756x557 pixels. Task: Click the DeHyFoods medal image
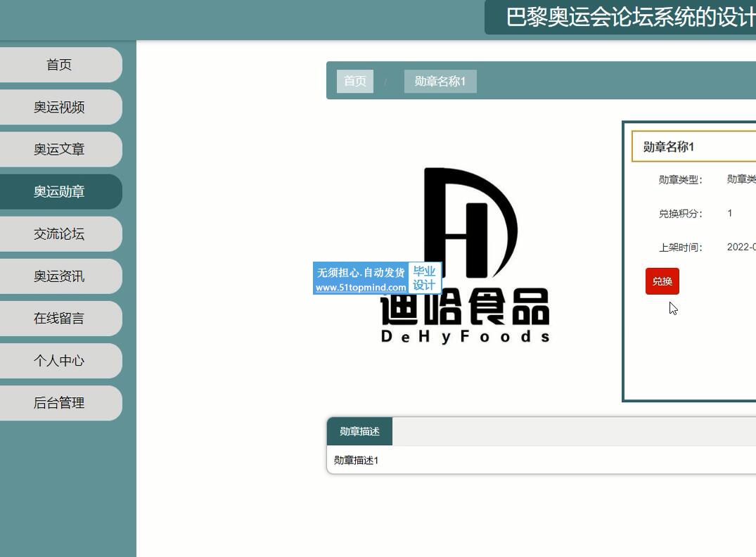click(466, 255)
